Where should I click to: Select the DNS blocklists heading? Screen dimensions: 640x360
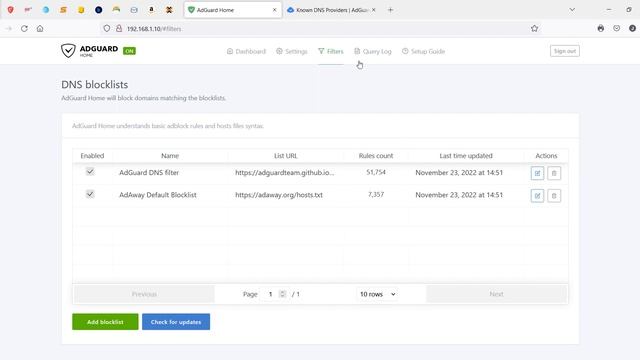point(95,84)
